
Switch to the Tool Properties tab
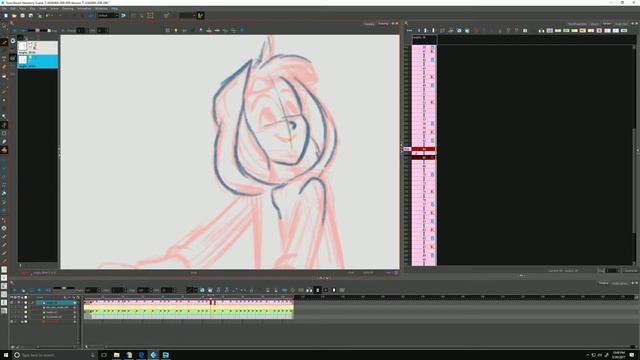coord(577,24)
